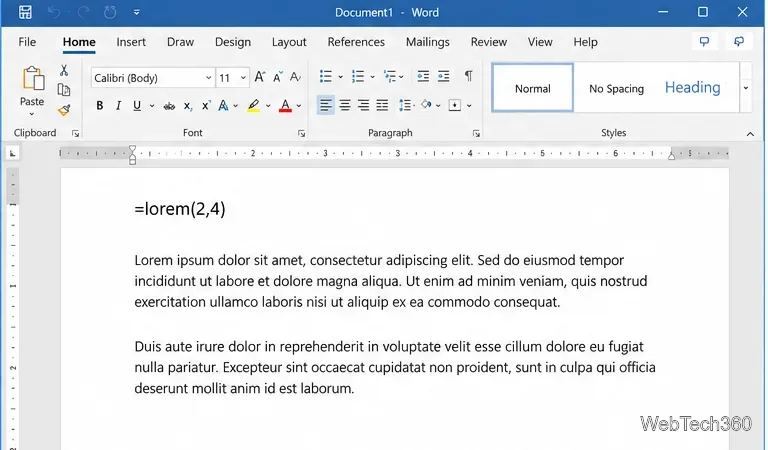Click the Shading paint bucket icon
768x450 pixels.
click(x=426, y=104)
